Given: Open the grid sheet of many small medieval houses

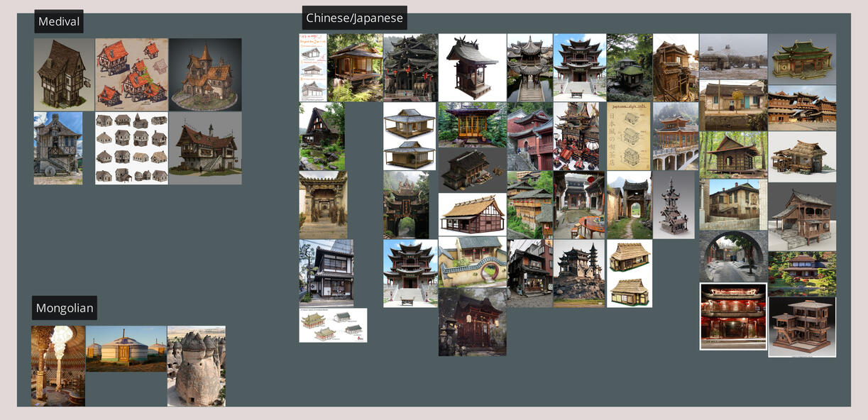Looking at the screenshot, I should pyautogui.click(x=132, y=148).
